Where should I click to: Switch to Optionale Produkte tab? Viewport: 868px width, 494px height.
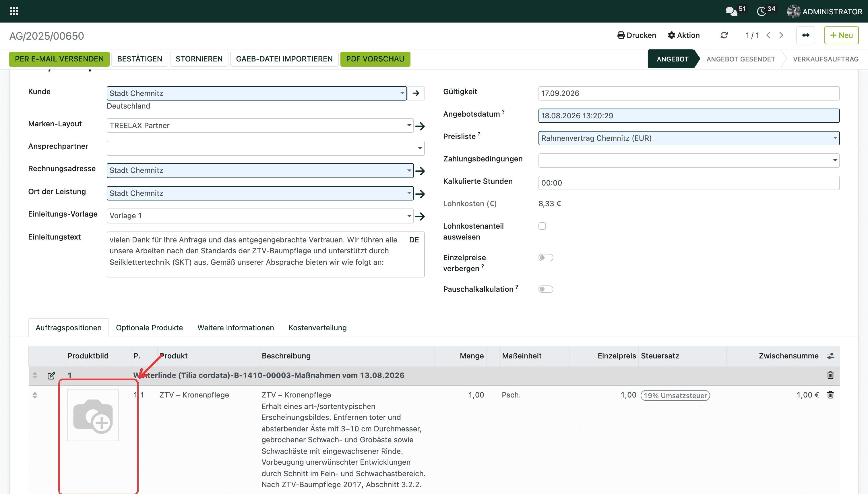(x=149, y=328)
